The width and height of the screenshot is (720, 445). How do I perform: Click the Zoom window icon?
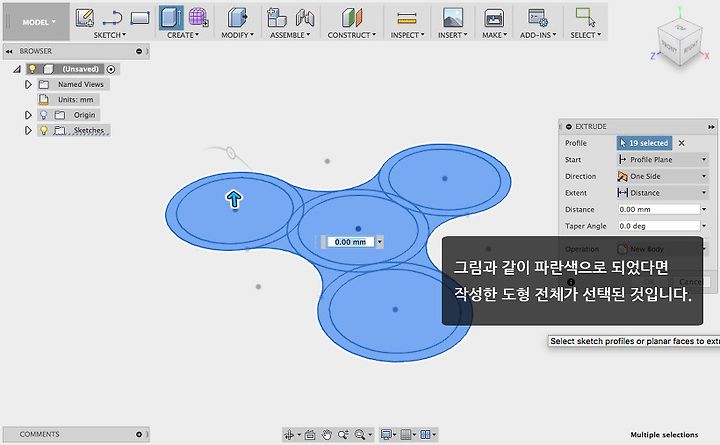343,434
